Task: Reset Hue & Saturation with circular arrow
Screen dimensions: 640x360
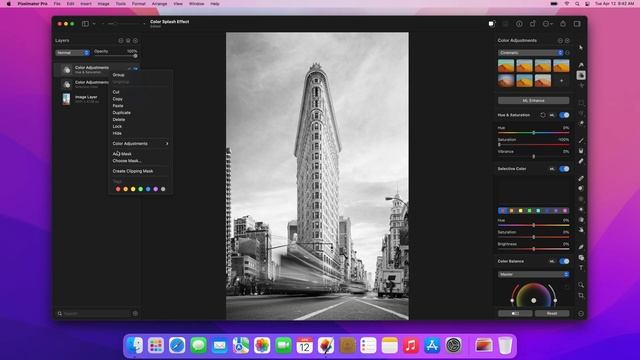Action: click(x=543, y=115)
